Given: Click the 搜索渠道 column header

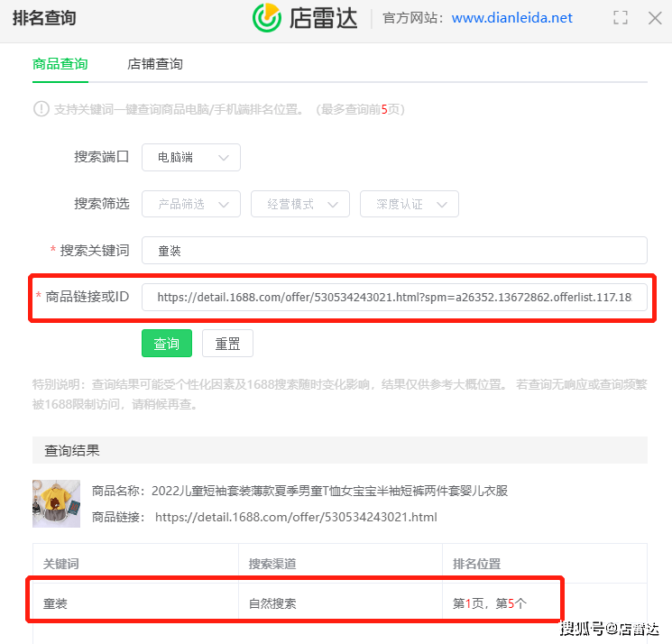Looking at the screenshot, I should [x=272, y=564].
